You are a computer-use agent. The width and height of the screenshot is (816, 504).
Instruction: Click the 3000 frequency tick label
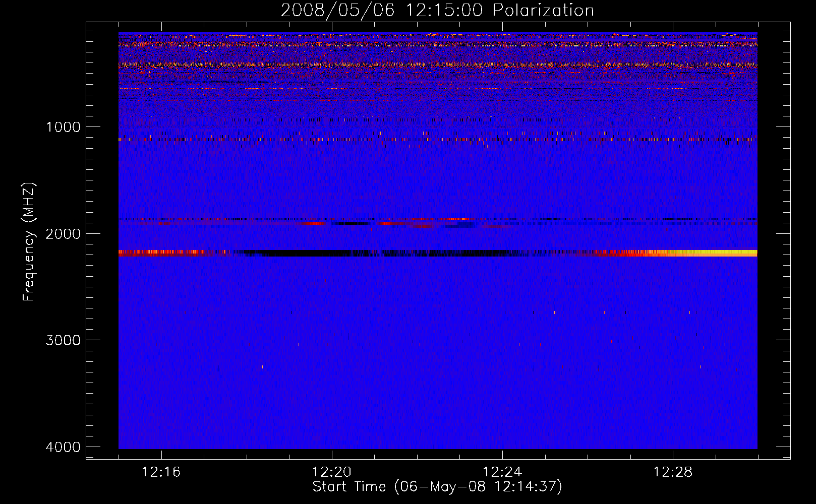coord(63,340)
